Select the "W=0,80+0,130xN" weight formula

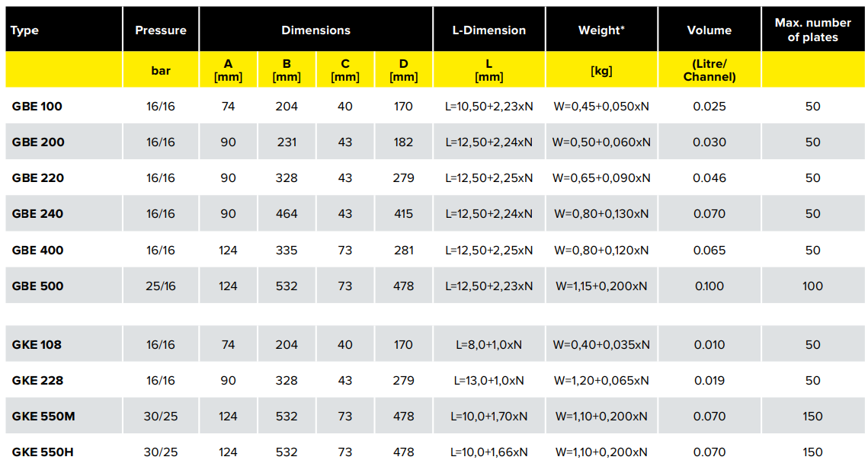coord(601,214)
